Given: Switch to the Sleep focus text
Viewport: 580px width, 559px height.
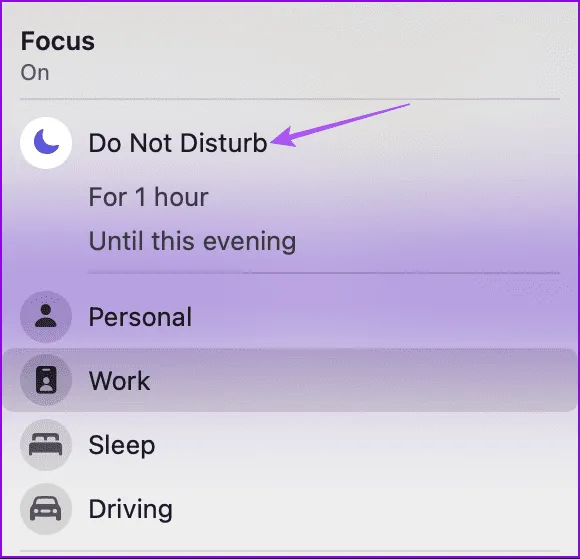Looking at the screenshot, I should tap(122, 445).
